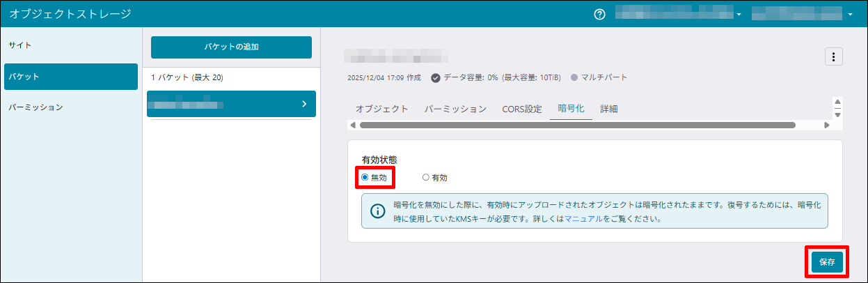Screen dimensions: 868x283
Task: Click the horizontal tab scrollbar
Action: (577, 125)
